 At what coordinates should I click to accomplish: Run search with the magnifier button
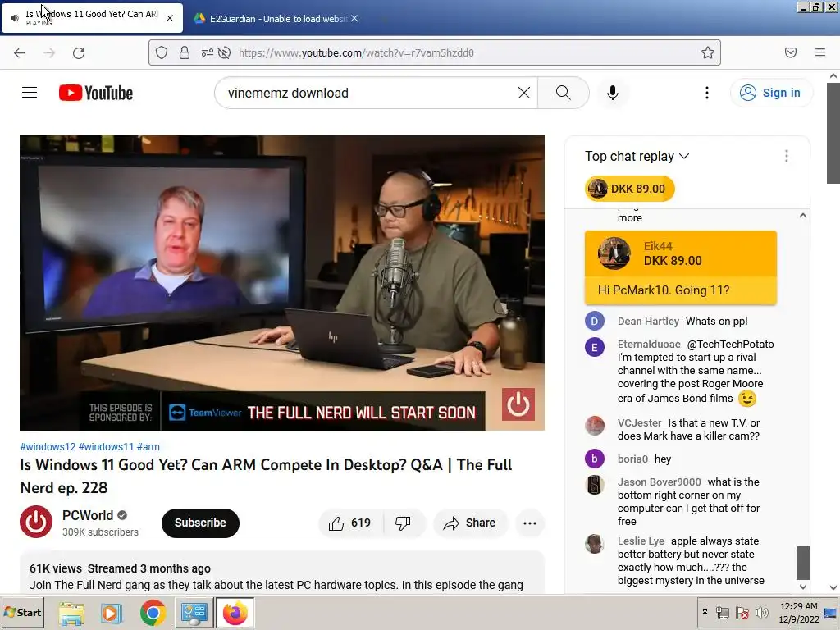(563, 93)
